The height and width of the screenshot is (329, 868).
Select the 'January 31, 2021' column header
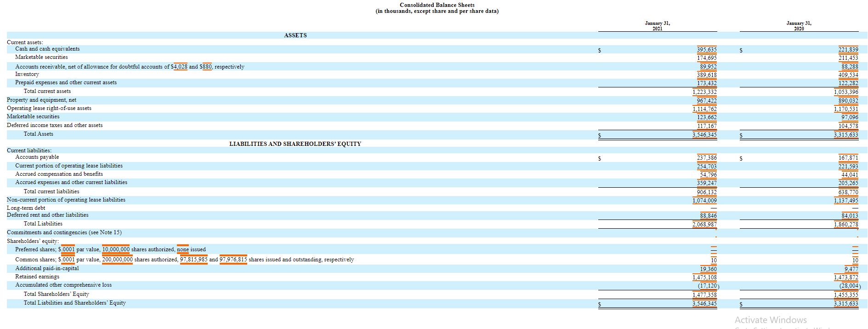click(658, 26)
